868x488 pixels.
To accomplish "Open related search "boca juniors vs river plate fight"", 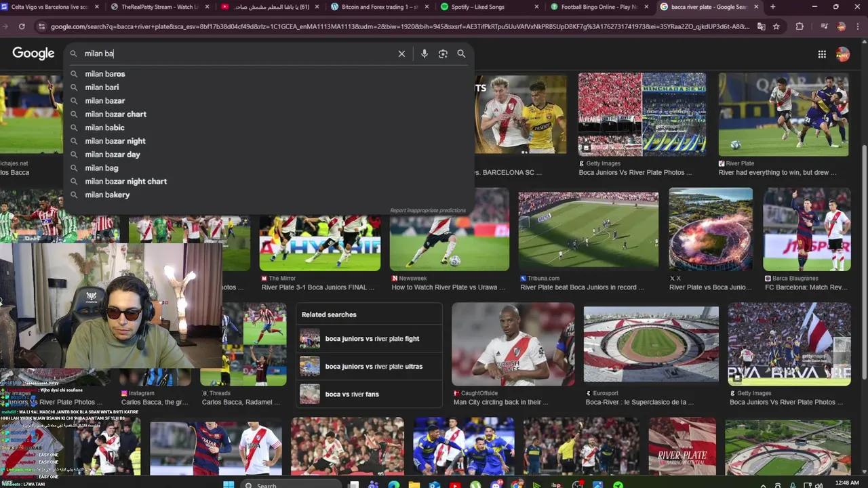I will point(369,339).
